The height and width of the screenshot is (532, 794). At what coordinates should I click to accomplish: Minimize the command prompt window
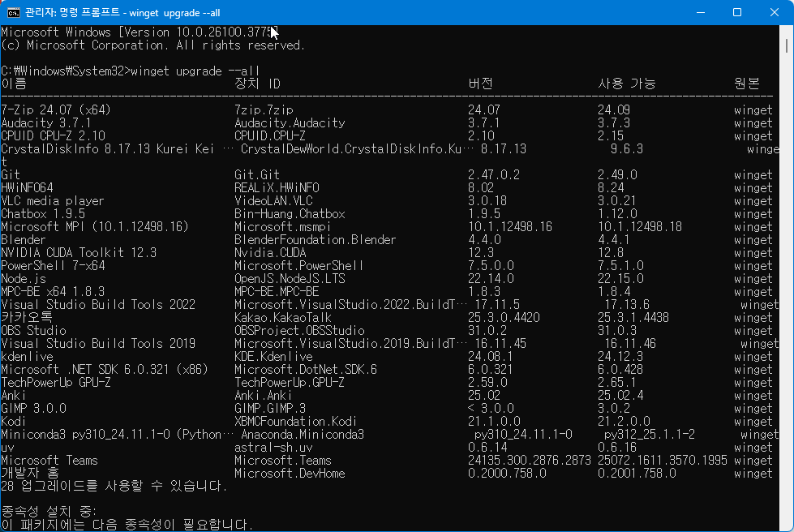[x=701, y=13]
